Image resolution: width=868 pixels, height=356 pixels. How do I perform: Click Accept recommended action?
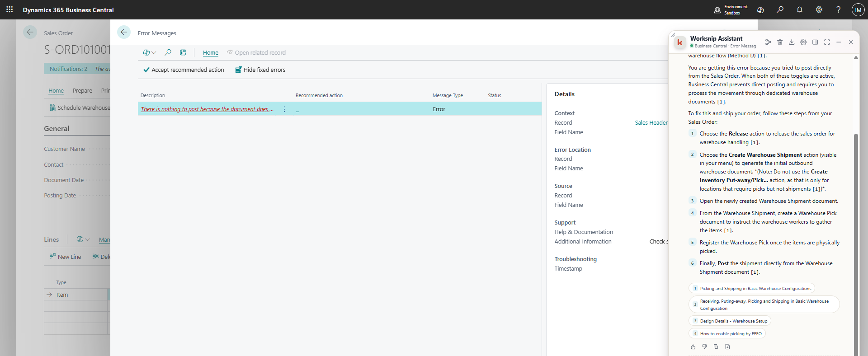184,70
